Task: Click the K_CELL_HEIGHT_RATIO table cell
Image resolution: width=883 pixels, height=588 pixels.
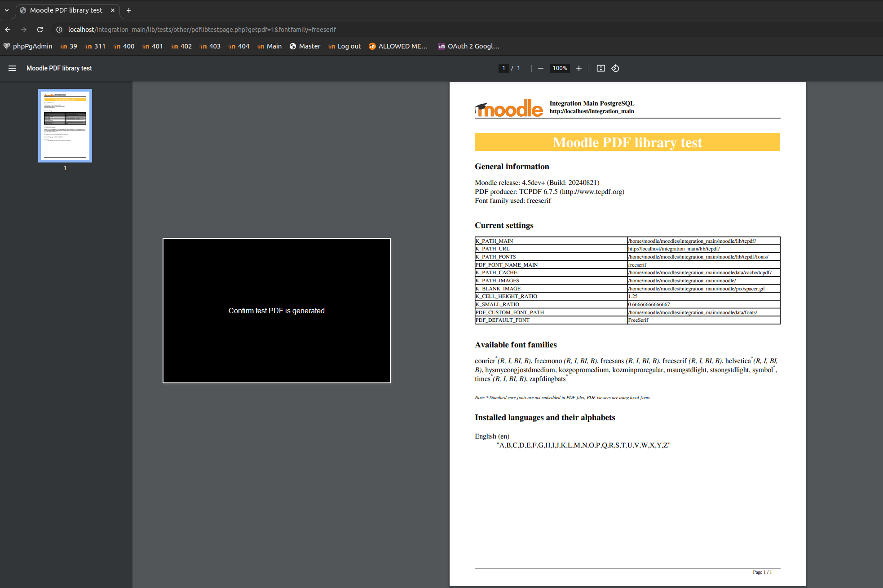Action: pyautogui.click(x=551, y=296)
